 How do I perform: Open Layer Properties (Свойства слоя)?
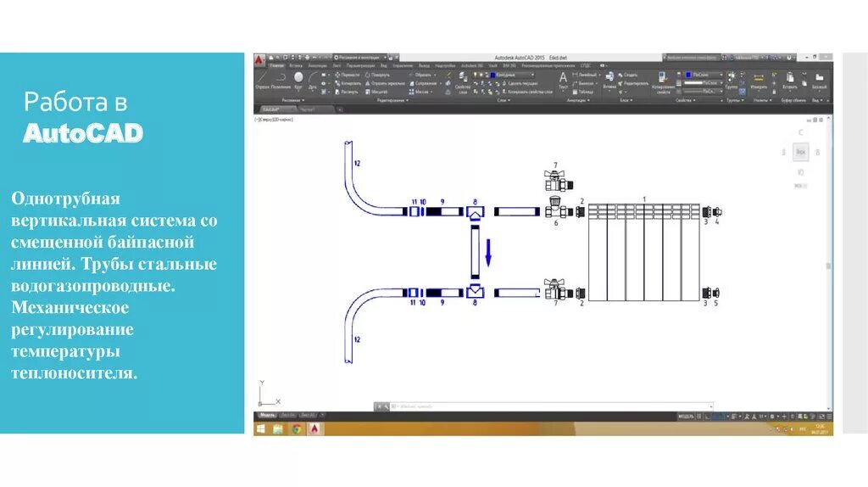463,81
